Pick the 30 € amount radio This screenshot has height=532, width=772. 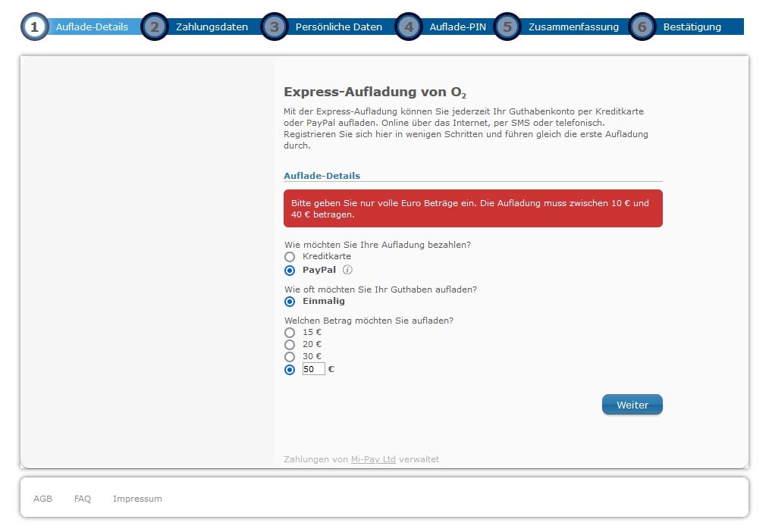[290, 357]
